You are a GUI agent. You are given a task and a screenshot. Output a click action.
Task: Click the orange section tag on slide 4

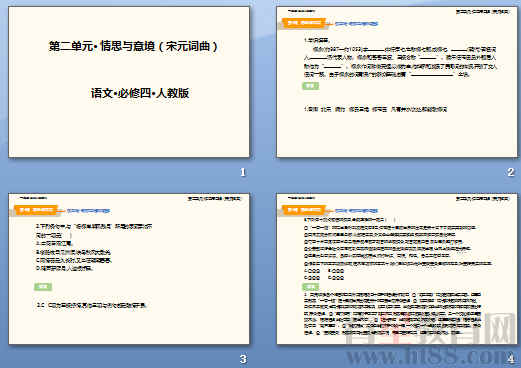tap(304, 210)
